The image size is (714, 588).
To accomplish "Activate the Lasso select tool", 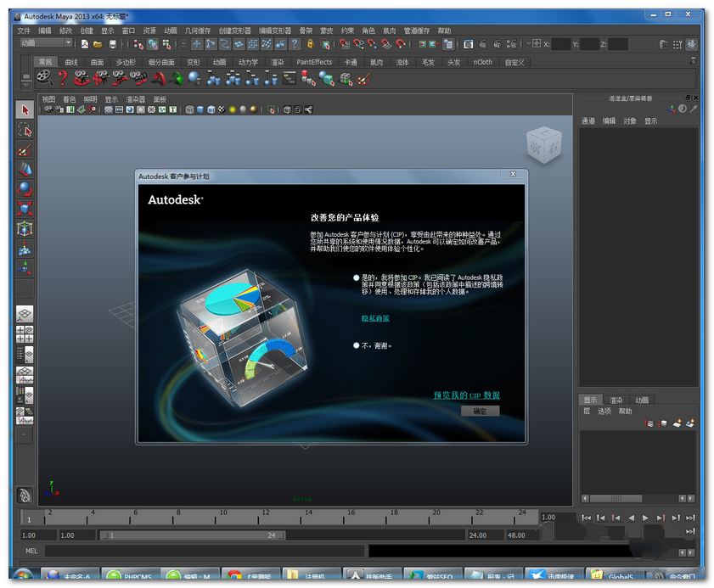I will [x=25, y=130].
